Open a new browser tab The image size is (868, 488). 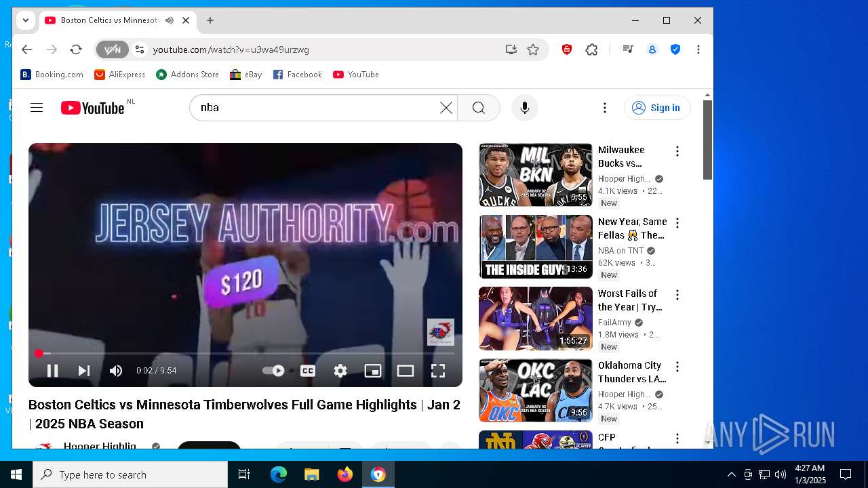[210, 20]
